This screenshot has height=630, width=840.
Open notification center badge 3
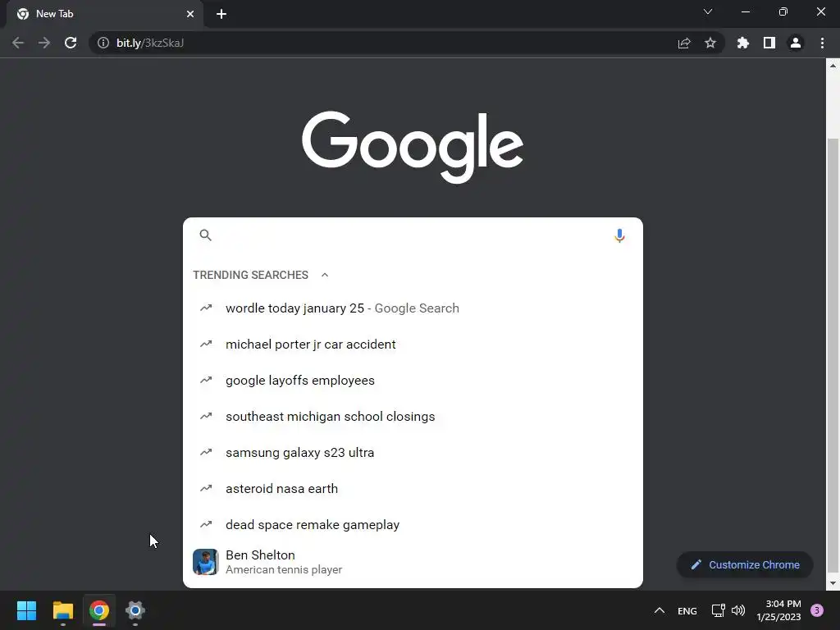817,610
